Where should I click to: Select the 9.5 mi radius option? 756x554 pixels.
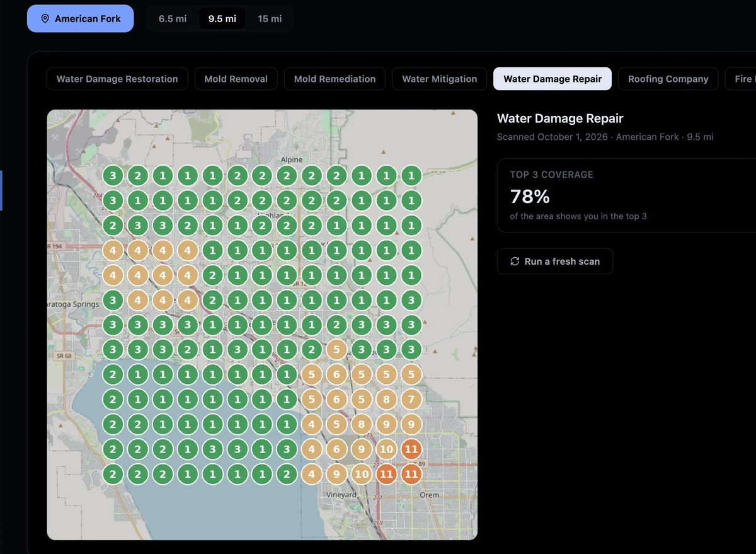(222, 19)
